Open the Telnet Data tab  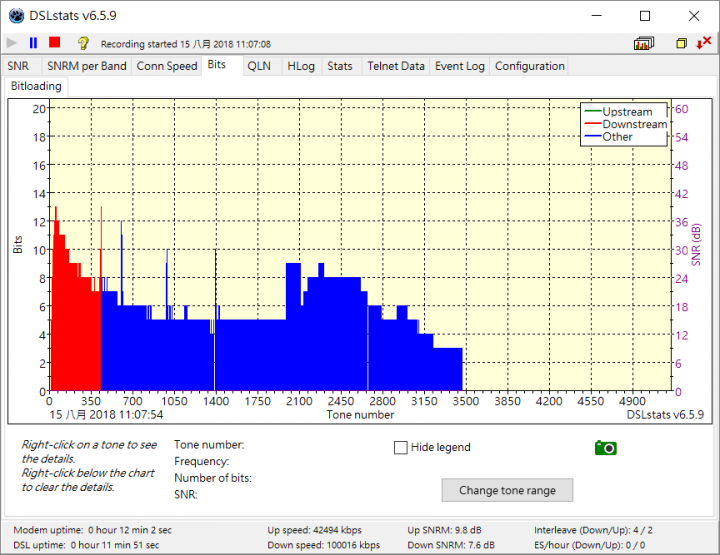tap(396, 66)
